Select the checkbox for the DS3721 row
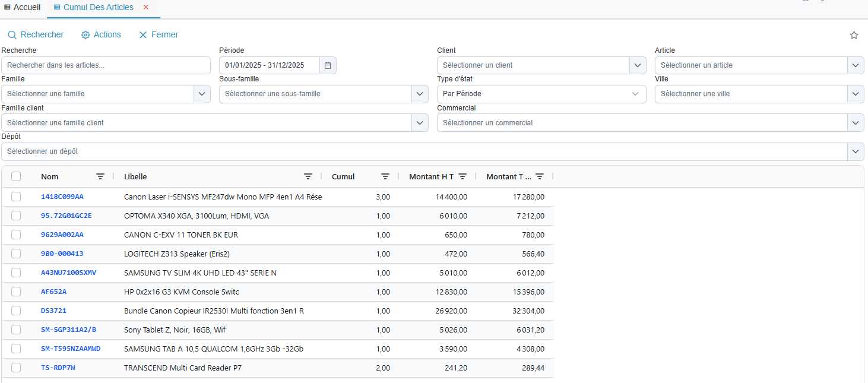 click(16, 311)
